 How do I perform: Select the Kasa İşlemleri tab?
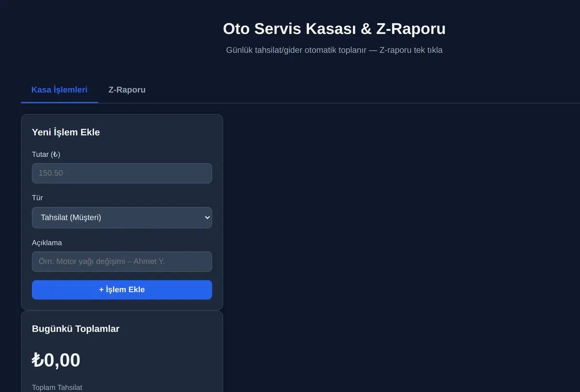click(59, 90)
